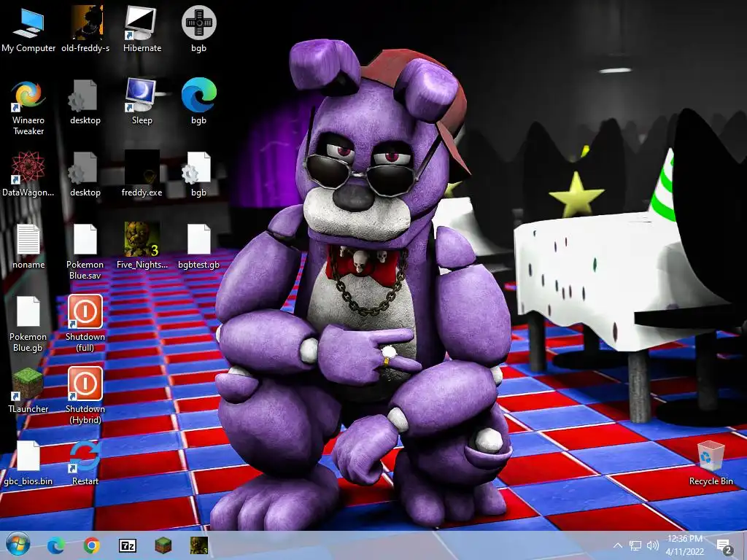Open the Recycle Bin
Screen dimensions: 747x560
point(711,463)
